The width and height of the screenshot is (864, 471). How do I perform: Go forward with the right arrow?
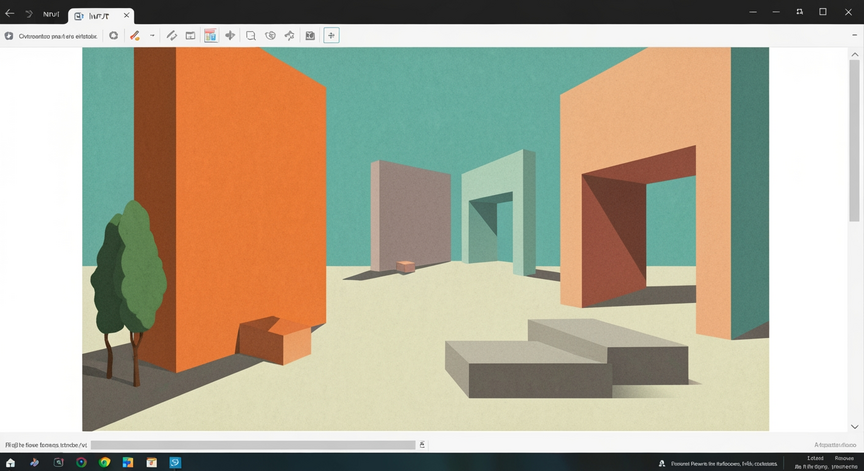pyautogui.click(x=29, y=14)
